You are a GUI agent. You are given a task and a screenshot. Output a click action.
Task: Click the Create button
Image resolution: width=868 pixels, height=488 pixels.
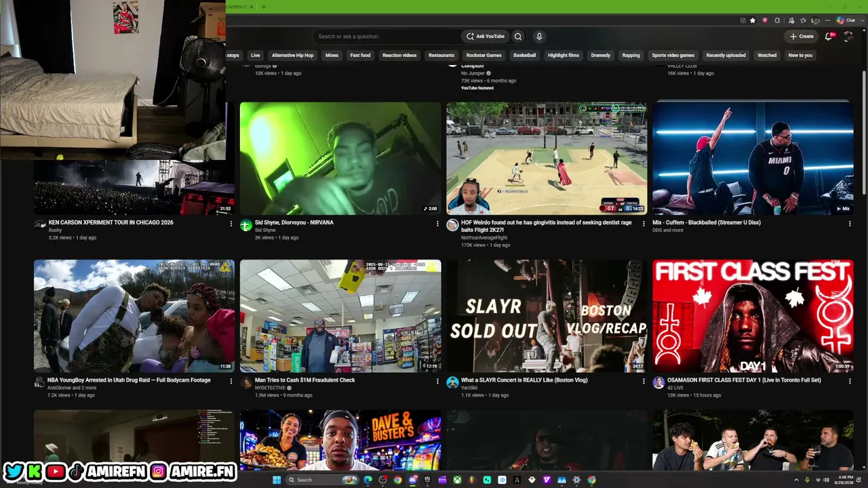[802, 37]
